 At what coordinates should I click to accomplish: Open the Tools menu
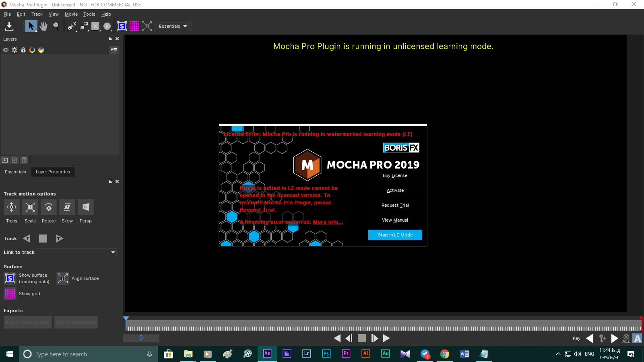click(89, 14)
